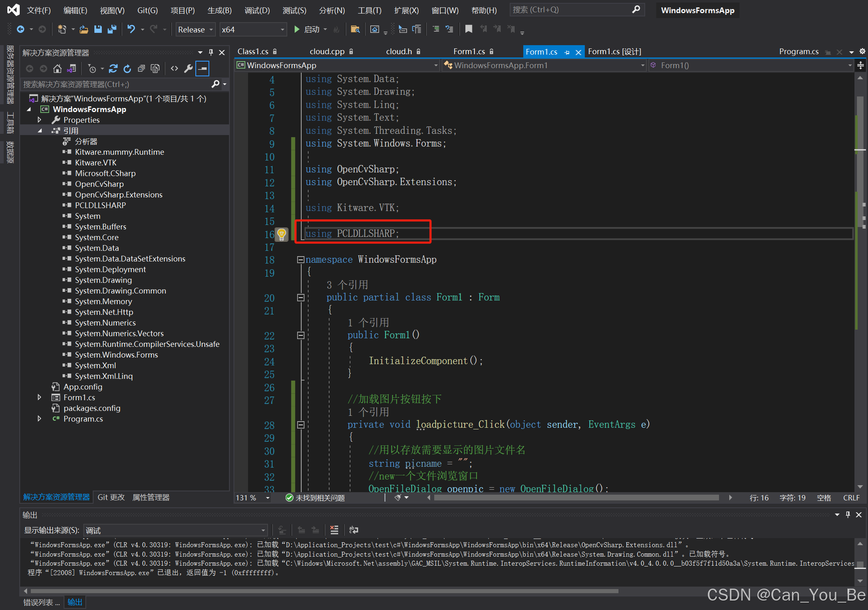Open the 调试(D) menu
868x610 pixels.
point(257,10)
